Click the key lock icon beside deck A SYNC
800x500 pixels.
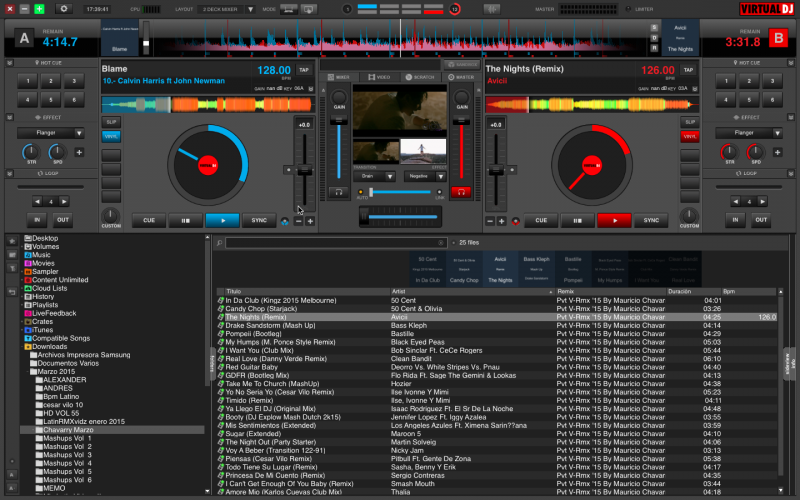click(285, 221)
